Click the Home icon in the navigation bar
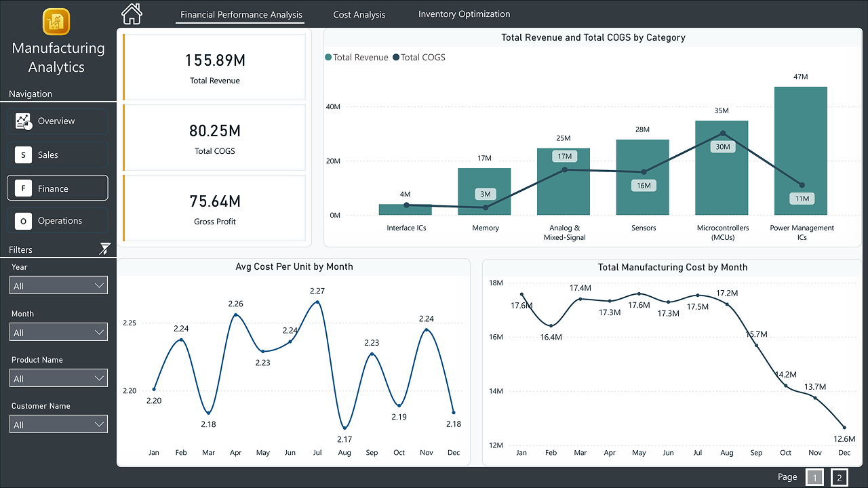Screen dimensions: 868x488 131,13
